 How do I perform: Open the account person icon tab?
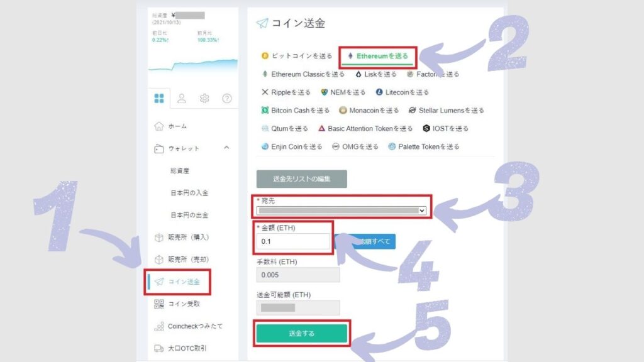click(182, 99)
